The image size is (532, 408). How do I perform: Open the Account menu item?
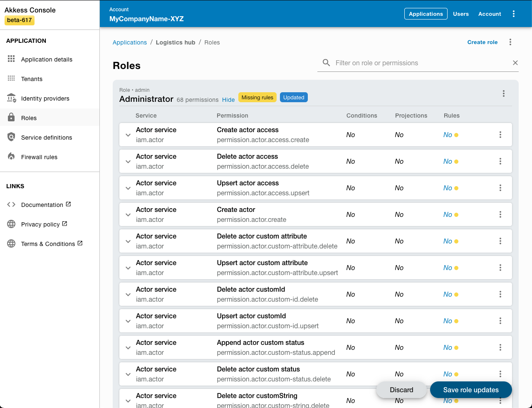[x=489, y=14]
